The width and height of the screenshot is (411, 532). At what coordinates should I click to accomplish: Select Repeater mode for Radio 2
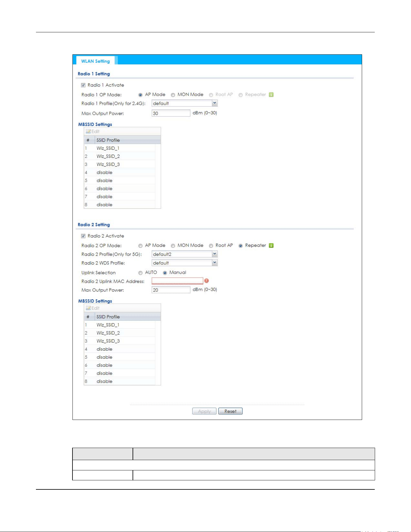pyautogui.click(x=241, y=246)
